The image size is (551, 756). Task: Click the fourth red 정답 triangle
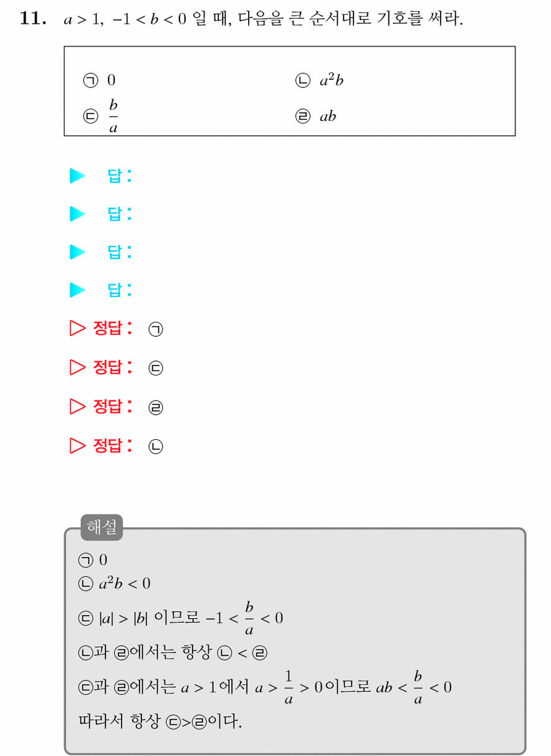tap(77, 445)
